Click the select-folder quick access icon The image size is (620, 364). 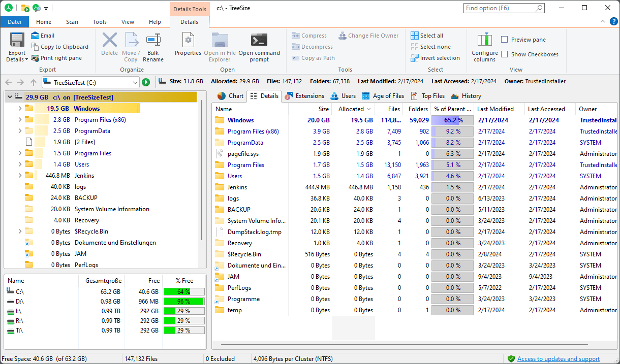(25, 8)
